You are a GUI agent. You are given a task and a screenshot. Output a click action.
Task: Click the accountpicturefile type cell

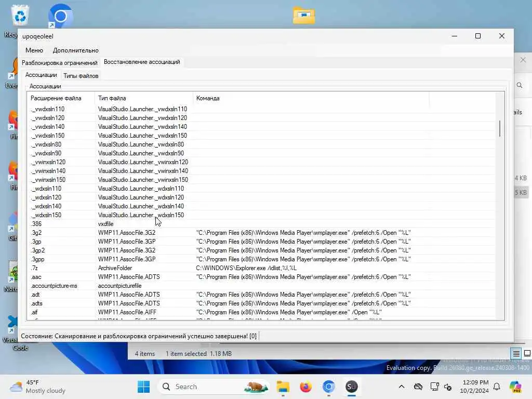pos(120,285)
